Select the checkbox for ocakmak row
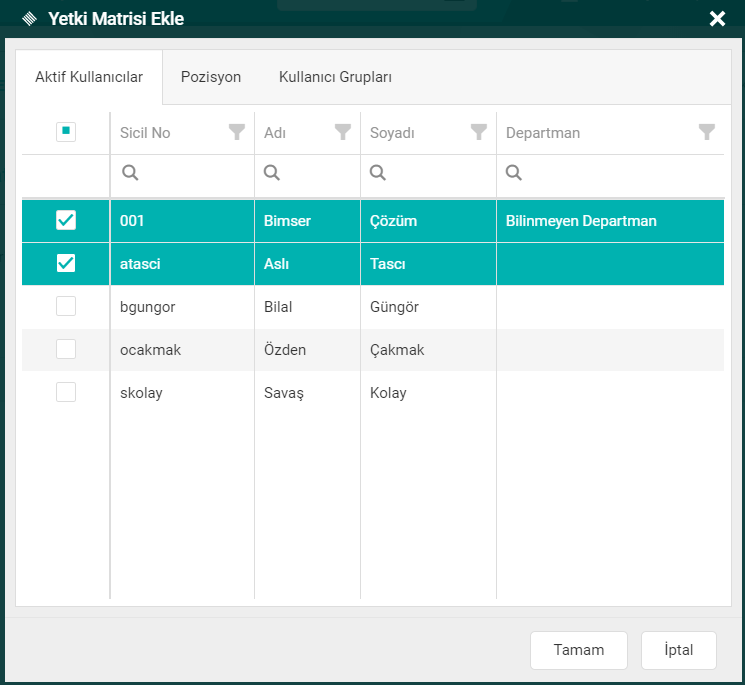The height and width of the screenshot is (685, 745). pos(66,349)
